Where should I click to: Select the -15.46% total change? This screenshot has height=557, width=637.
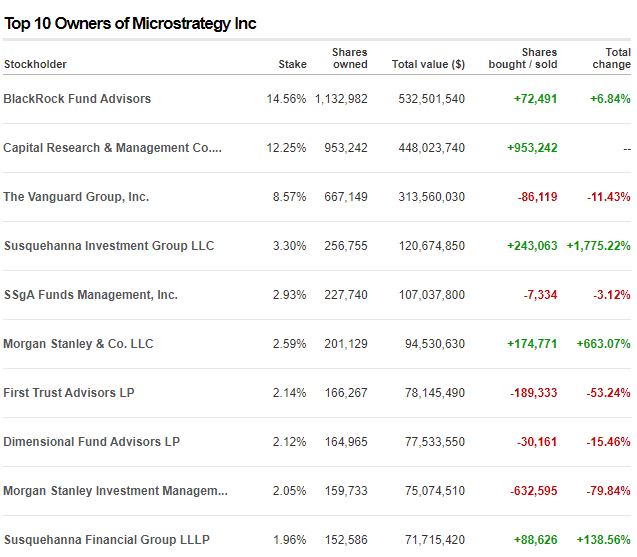point(609,442)
